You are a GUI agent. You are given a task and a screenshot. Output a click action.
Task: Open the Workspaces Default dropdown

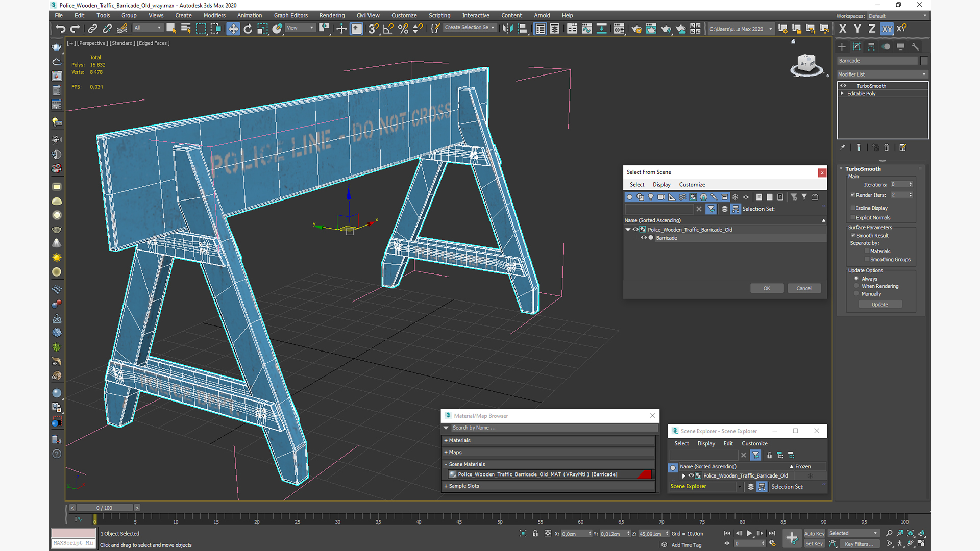click(x=897, y=16)
